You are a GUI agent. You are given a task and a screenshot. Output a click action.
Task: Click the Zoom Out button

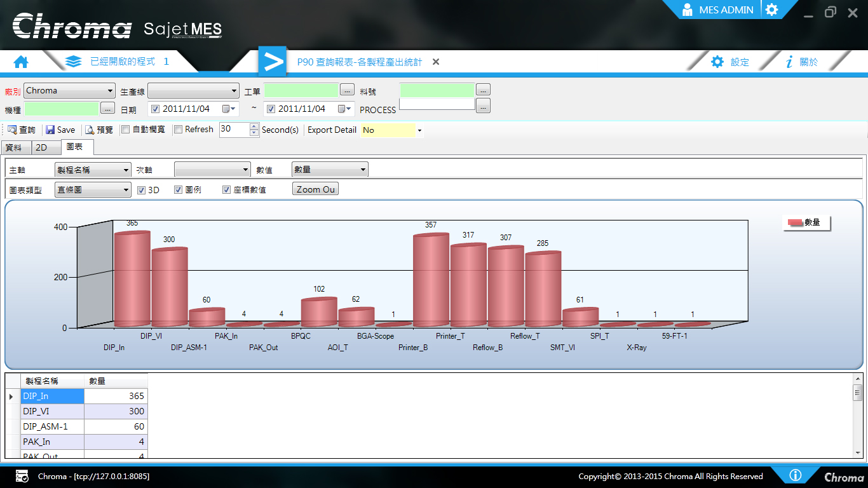[315, 189]
